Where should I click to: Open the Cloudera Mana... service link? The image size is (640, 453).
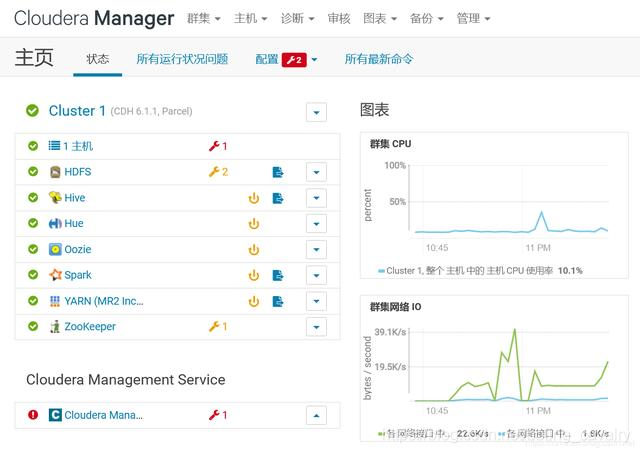coord(103,415)
